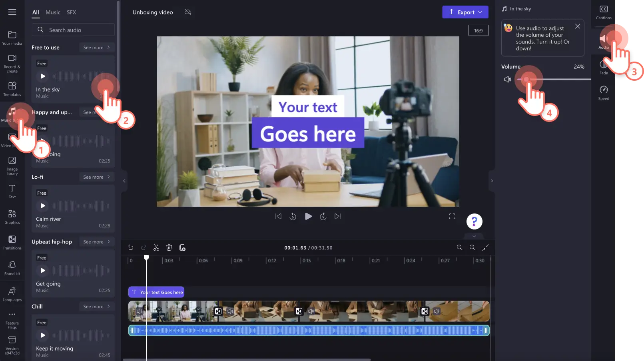Mute audio of first video clip
This screenshot has width=644, height=361.
tap(140, 311)
